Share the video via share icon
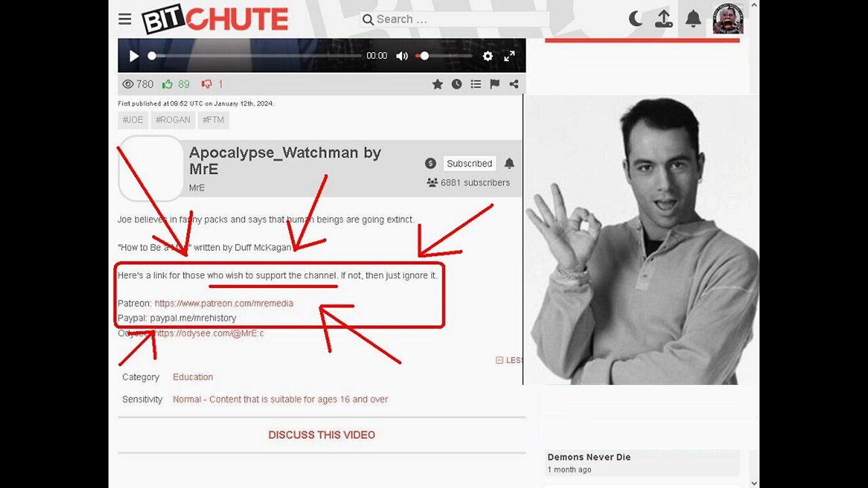868x488 pixels. 513,84
